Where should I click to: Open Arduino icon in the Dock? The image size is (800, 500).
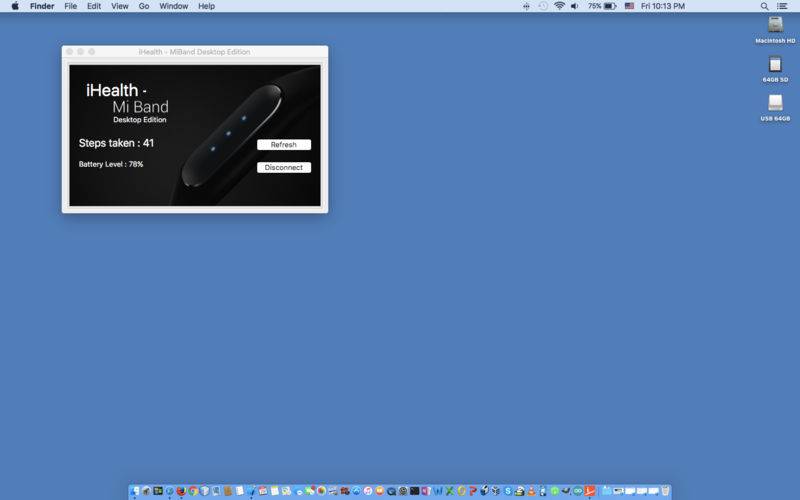tap(578, 491)
